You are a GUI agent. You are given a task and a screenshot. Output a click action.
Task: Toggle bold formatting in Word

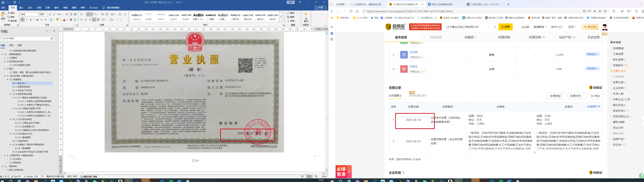[x=23, y=20]
